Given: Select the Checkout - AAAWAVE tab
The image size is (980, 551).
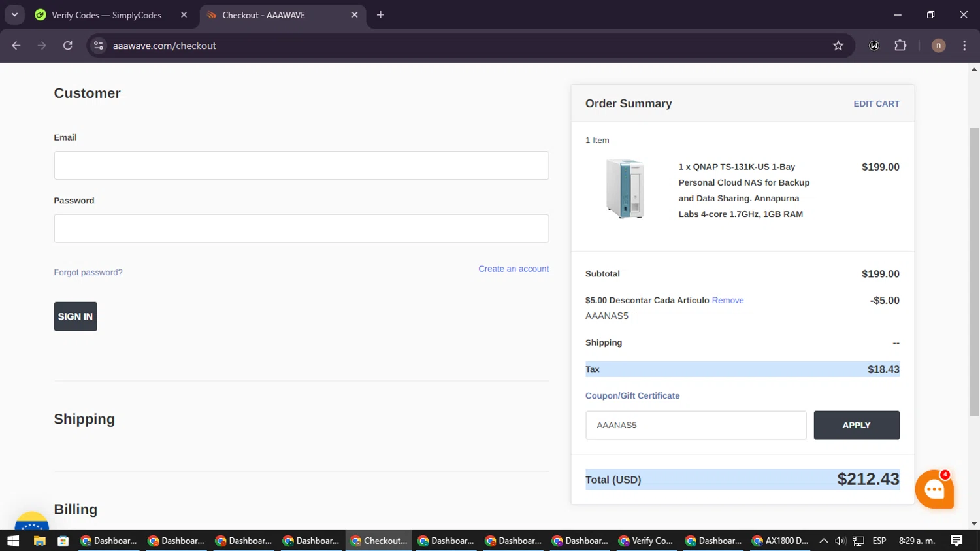Looking at the screenshot, I should pos(263,15).
